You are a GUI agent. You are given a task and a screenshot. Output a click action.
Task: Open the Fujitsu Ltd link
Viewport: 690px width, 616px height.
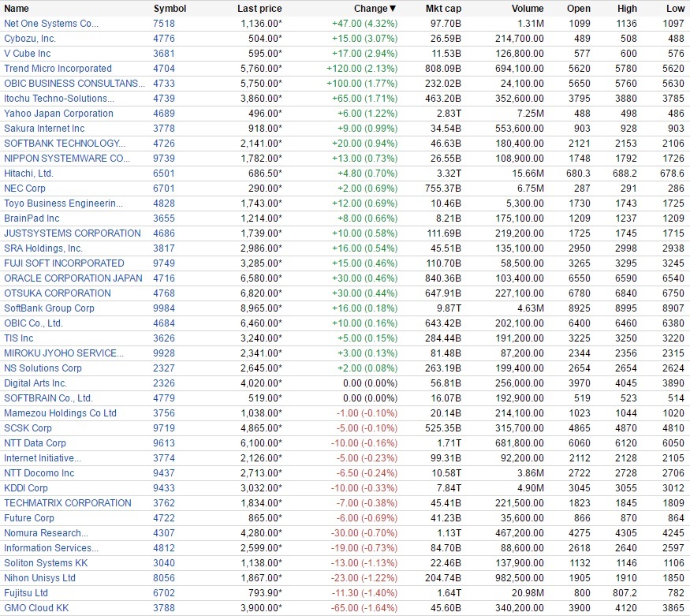[25, 592]
